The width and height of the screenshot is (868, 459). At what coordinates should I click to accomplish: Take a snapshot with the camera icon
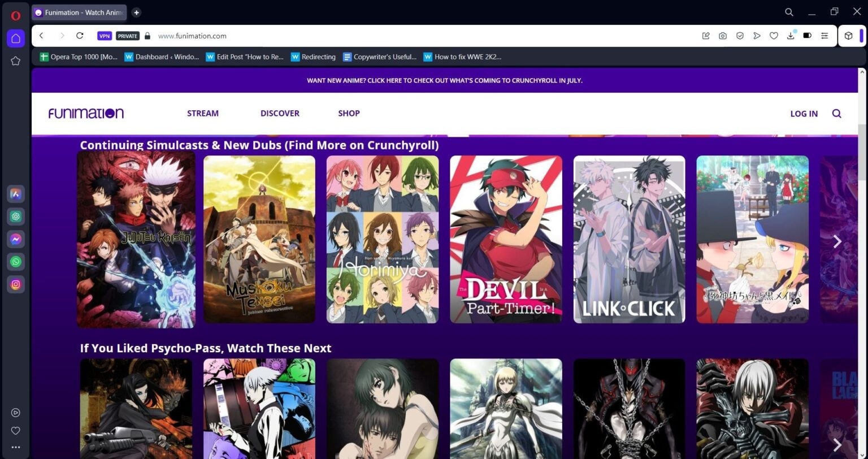(722, 36)
